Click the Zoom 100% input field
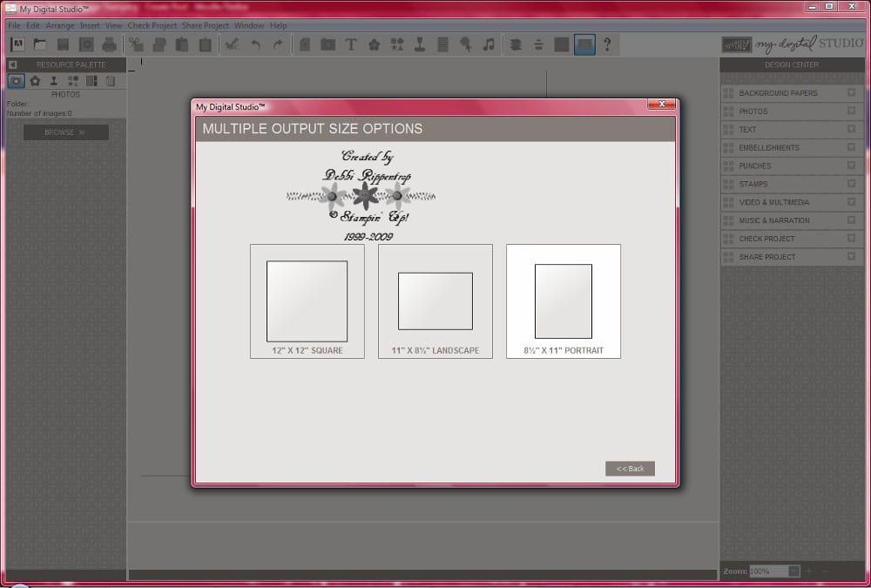871x588 pixels. click(769, 571)
